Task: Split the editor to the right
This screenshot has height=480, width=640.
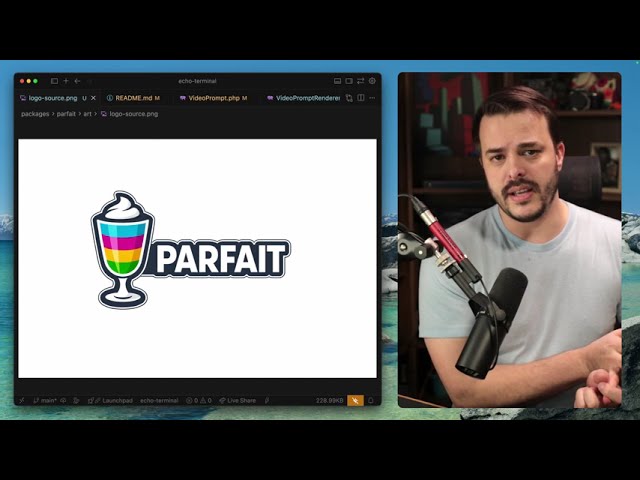Action: [x=361, y=98]
